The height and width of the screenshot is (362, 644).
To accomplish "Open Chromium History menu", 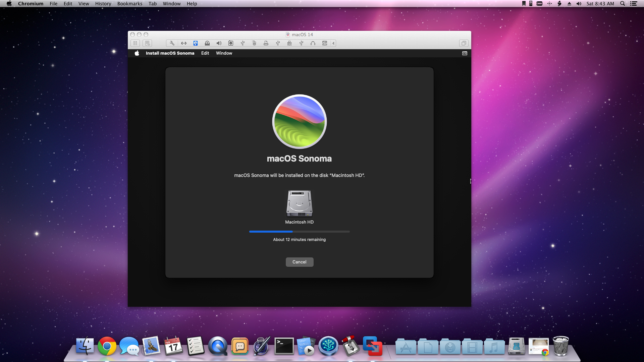I will (103, 4).
